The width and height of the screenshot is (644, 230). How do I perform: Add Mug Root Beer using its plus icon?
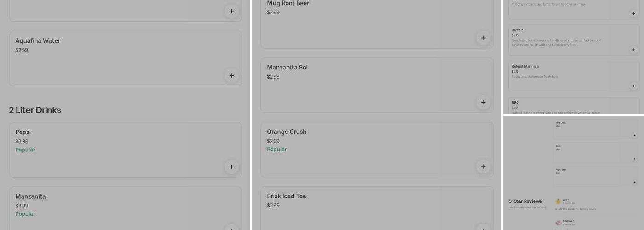pyautogui.click(x=483, y=38)
